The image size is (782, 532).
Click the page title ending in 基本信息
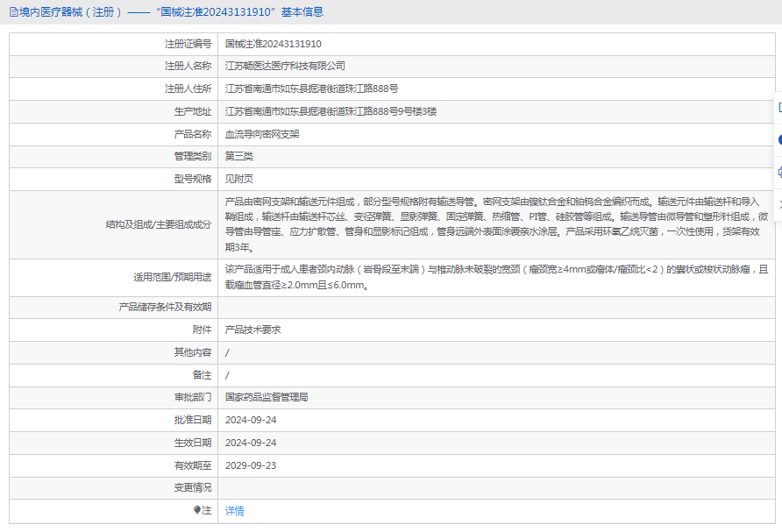pyautogui.click(x=172, y=12)
